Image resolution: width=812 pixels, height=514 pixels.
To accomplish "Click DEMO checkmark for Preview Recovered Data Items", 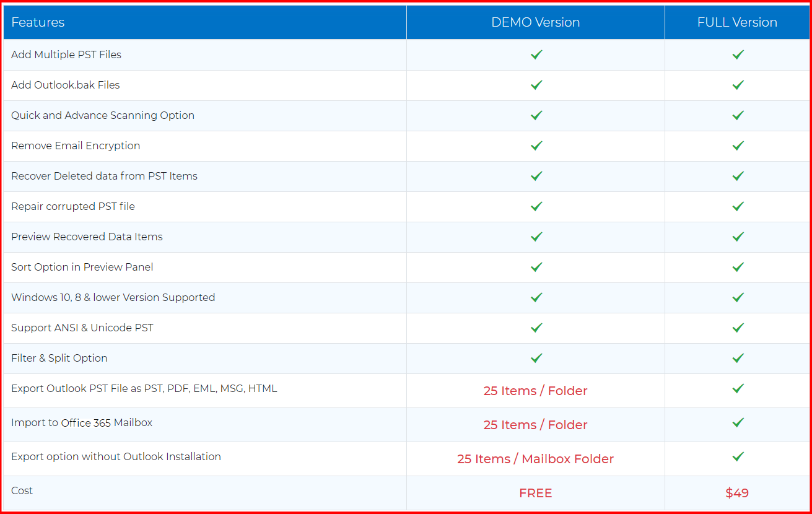I will 536,237.
